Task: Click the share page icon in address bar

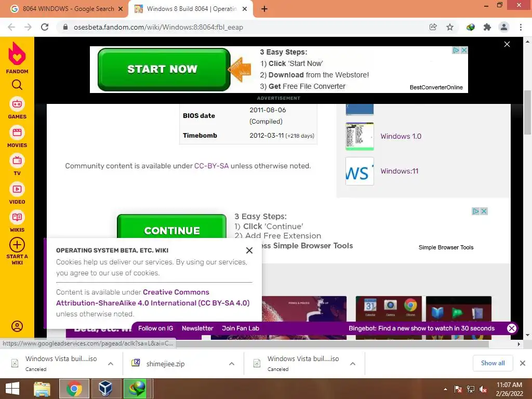Action: point(433,27)
